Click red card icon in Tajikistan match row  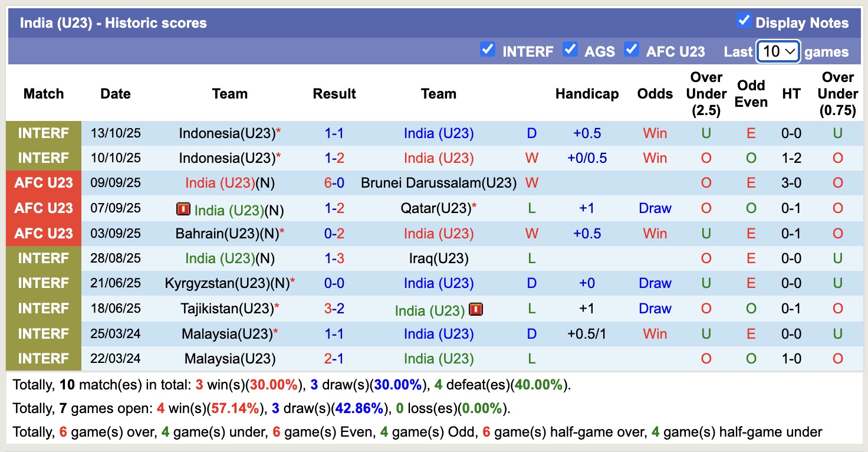(x=476, y=309)
